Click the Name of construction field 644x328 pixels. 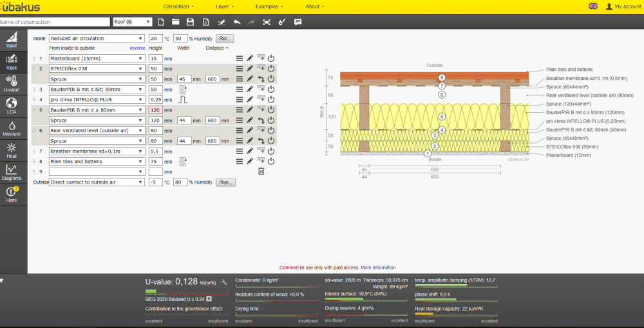55,22
